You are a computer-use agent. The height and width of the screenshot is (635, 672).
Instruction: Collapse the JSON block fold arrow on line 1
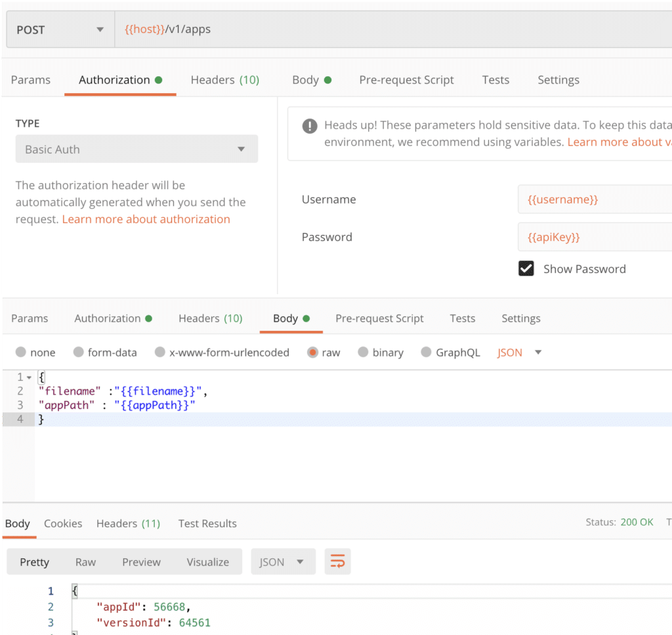coord(29,378)
